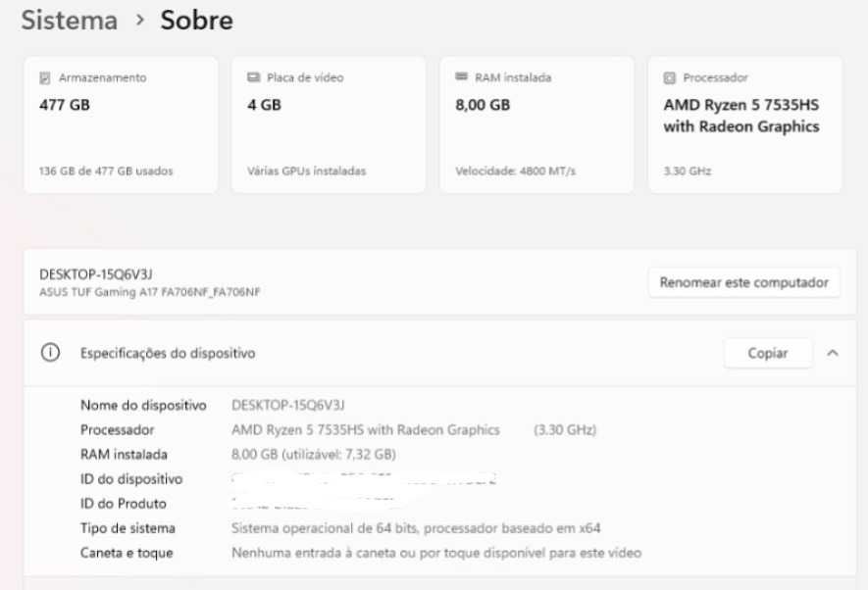Open the RAM instalada 8,00 GB card

click(x=536, y=124)
